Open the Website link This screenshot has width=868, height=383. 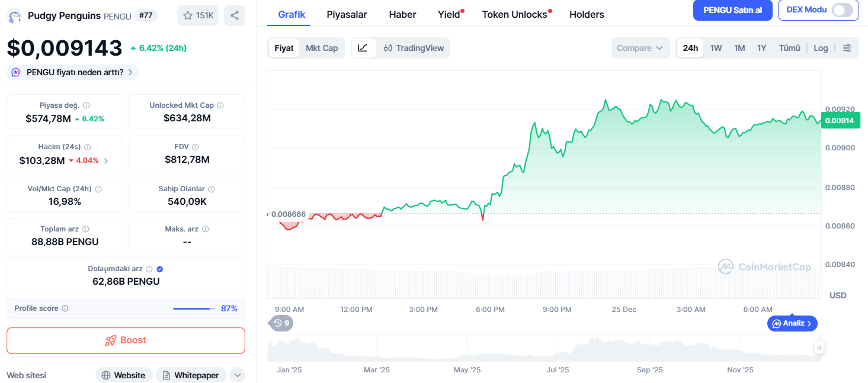tap(124, 375)
